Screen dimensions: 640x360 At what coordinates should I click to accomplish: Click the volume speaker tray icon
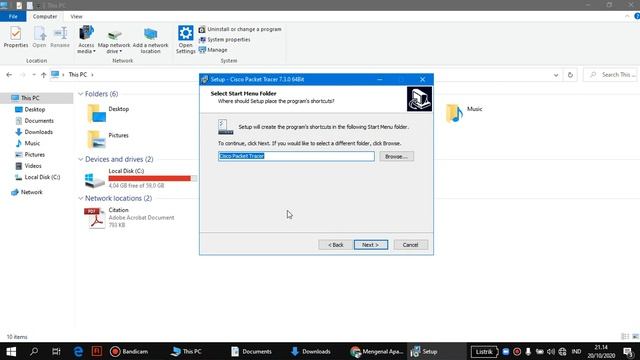pyautogui.click(x=551, y=352)
